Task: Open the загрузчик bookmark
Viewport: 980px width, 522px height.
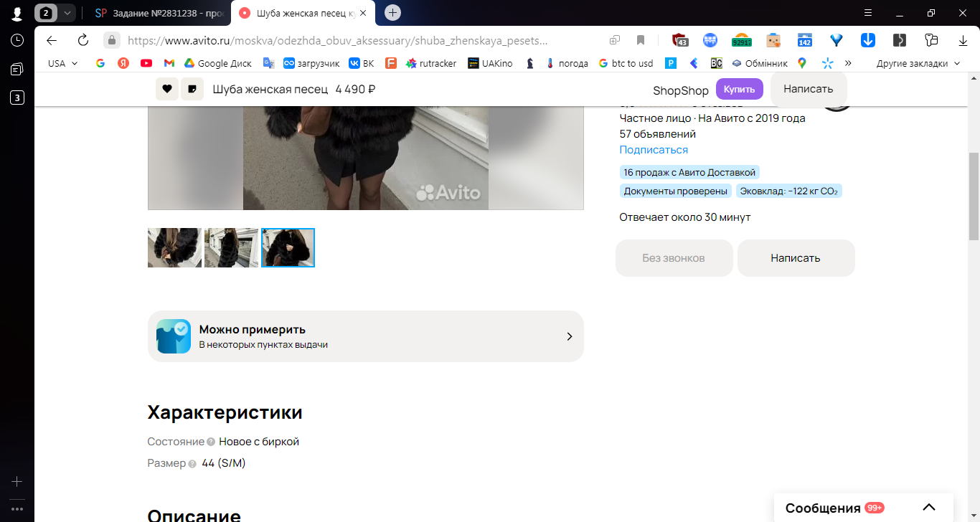Action: pyautogui.click(x=312, y=63)
